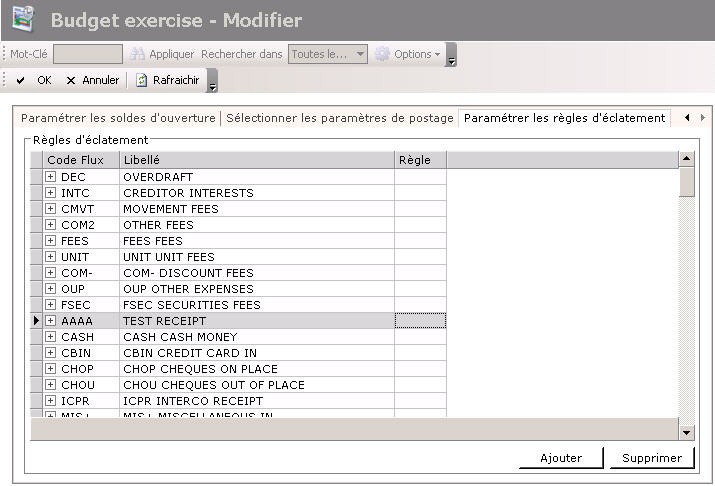Click the Rafraichir refresh icon
Viewport: 715px width, 486px height.
[x=142, y=80]
